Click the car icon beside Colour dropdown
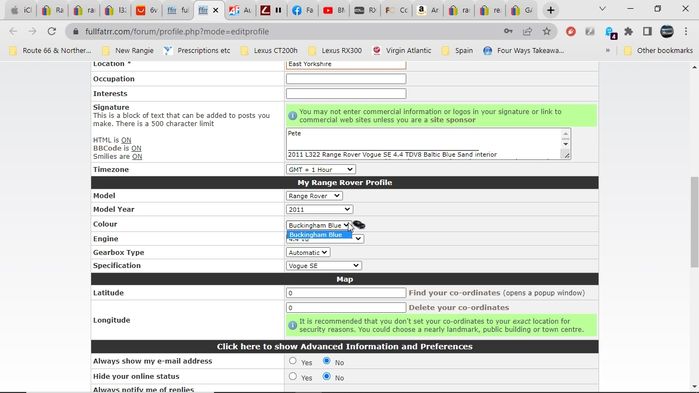The height and width of the screenshot is (393, 699). coord(358,225)
